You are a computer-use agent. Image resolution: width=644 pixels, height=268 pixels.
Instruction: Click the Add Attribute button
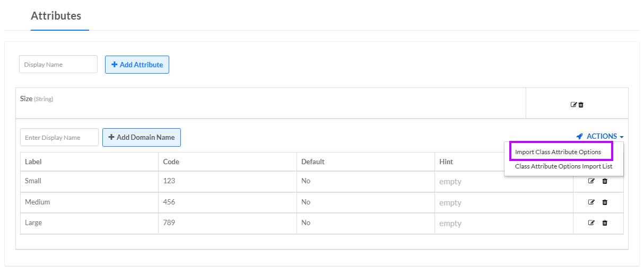137,65
